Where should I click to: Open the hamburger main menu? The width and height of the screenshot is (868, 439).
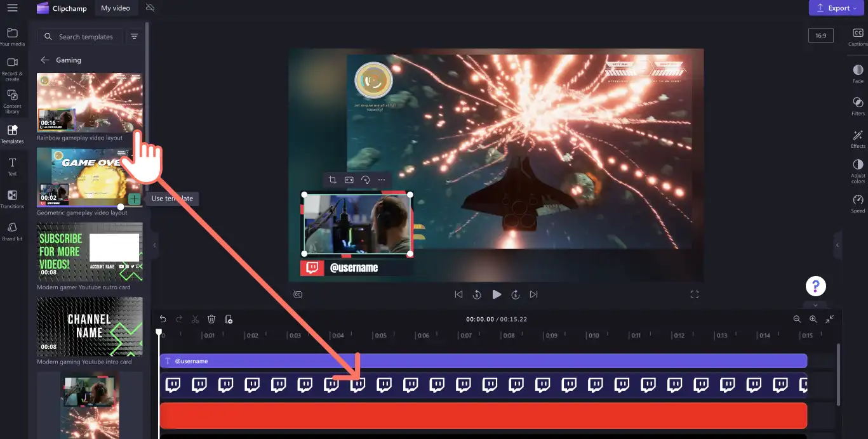[12, 8]
